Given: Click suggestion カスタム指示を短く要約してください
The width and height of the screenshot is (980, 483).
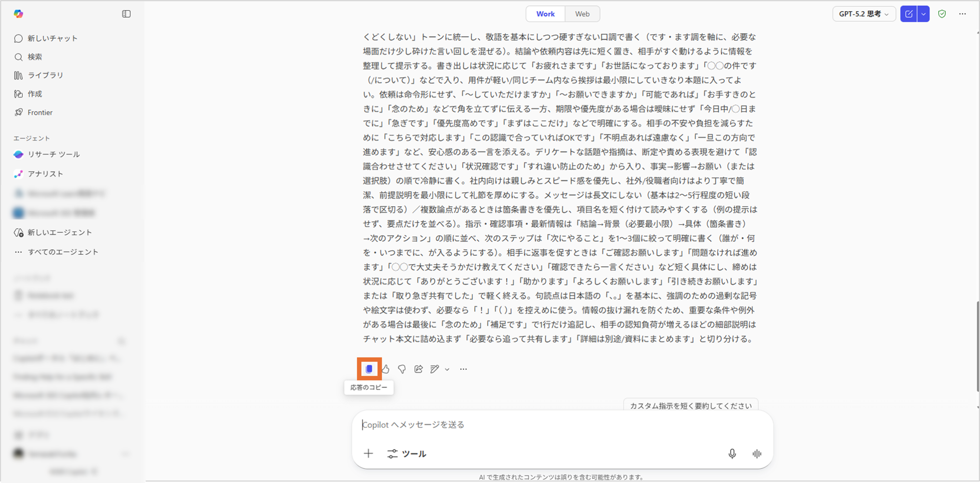Looking at the screenshot, I should click(690, 405).
